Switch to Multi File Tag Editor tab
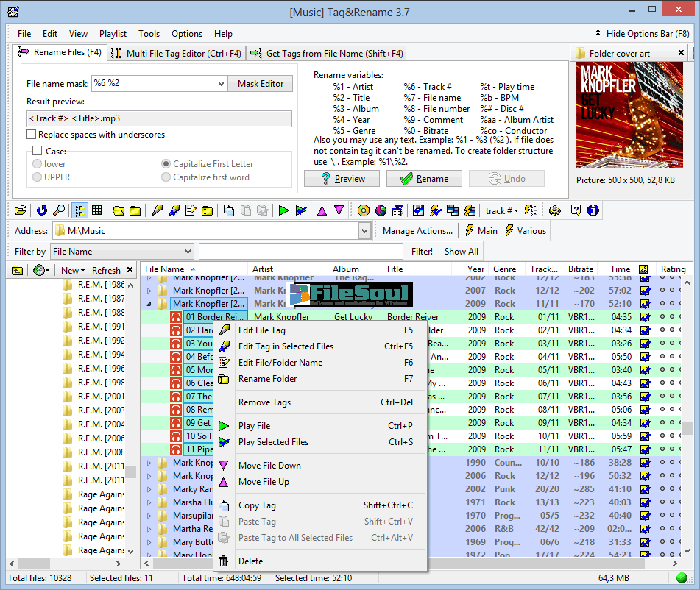This screenshot has height=590, width=700. point(177,53)
